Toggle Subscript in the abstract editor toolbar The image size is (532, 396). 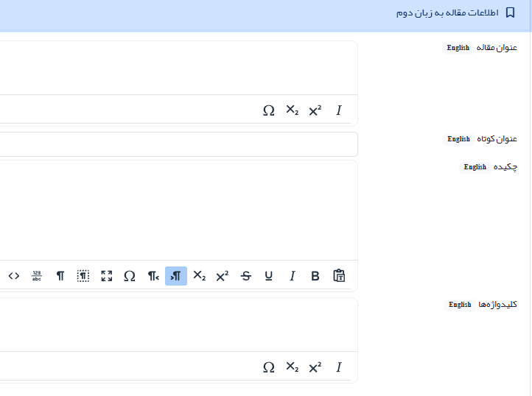pos(199,276)
